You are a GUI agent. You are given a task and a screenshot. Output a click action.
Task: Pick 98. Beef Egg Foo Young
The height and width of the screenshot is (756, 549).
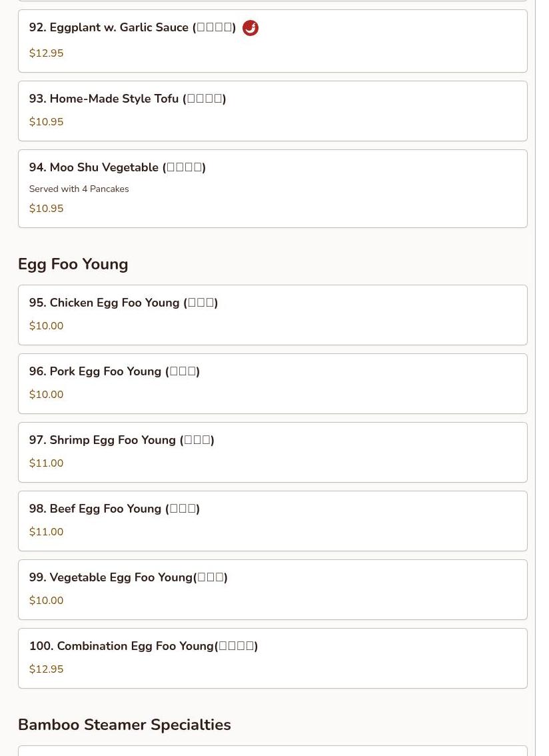click(273, 521)
